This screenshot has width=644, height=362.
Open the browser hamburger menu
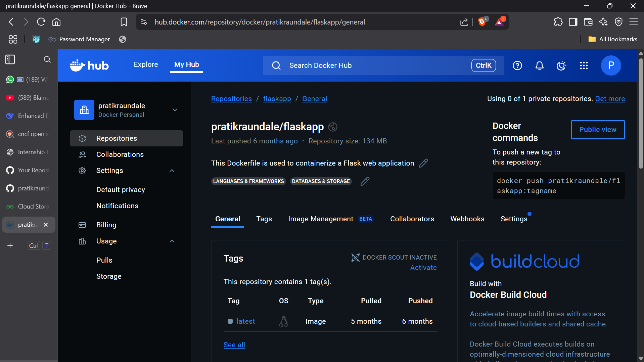[634, 22]
